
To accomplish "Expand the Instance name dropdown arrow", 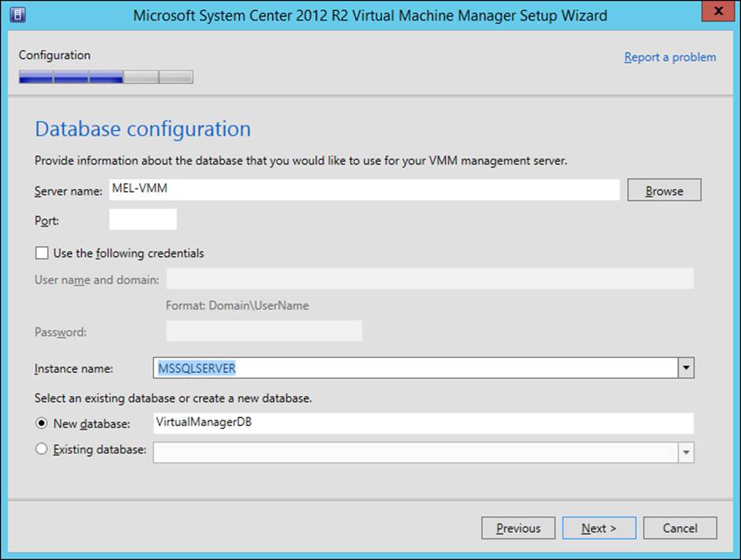I will click(x=686, y=368).
